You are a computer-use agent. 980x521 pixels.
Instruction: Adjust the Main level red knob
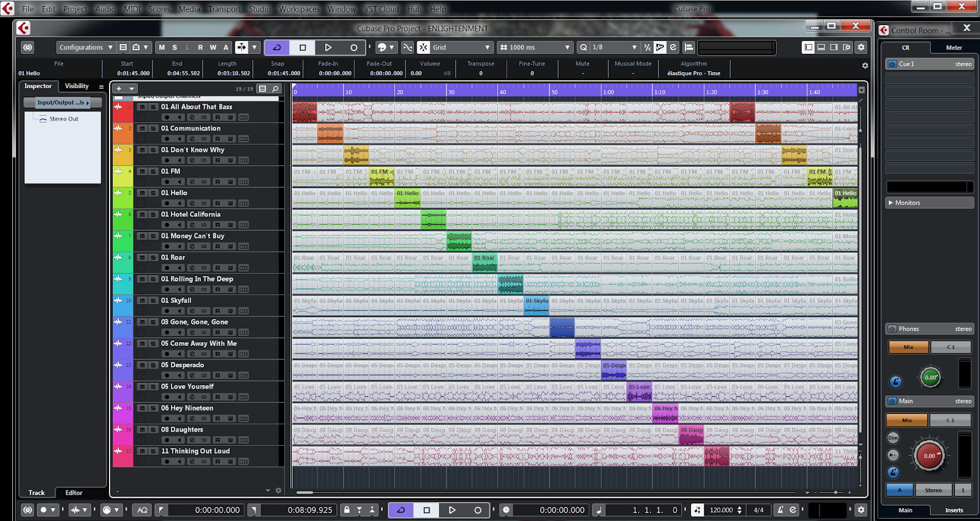pos(929,455)
